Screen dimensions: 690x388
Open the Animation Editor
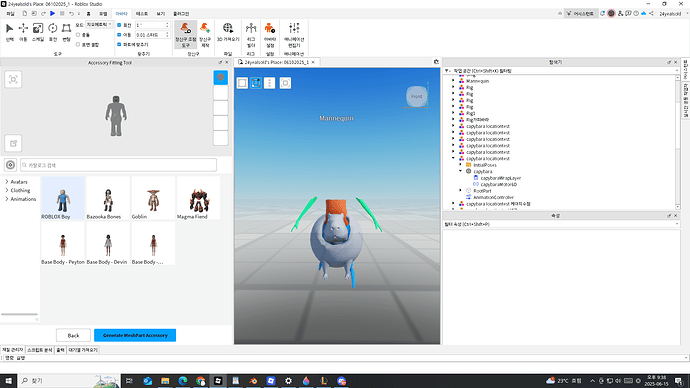[x=294, y=35]
